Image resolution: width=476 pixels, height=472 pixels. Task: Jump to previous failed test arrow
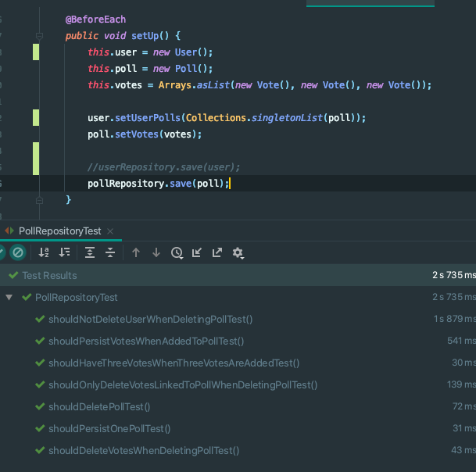coord(136,252)
